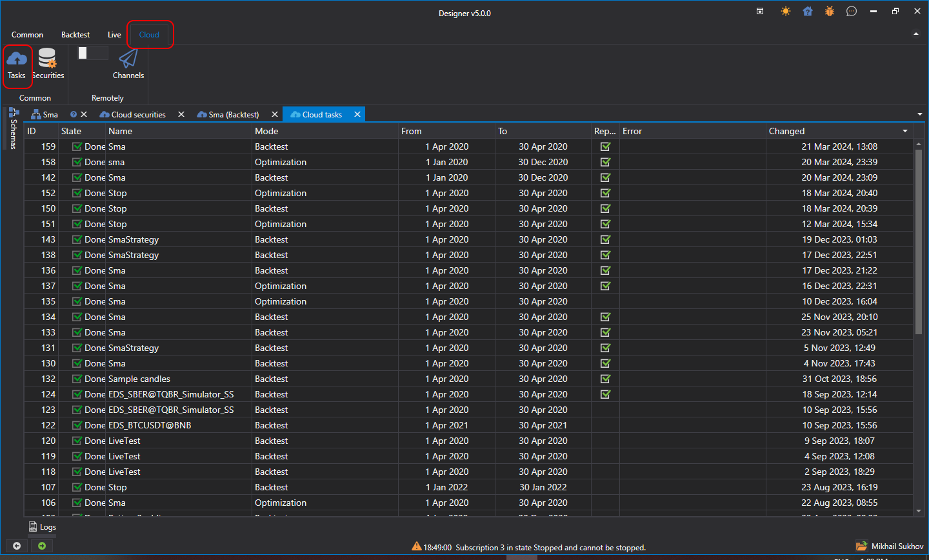Toggle report checkbox for task 142
Screen dimensions: 929x560
coord(605,177)
